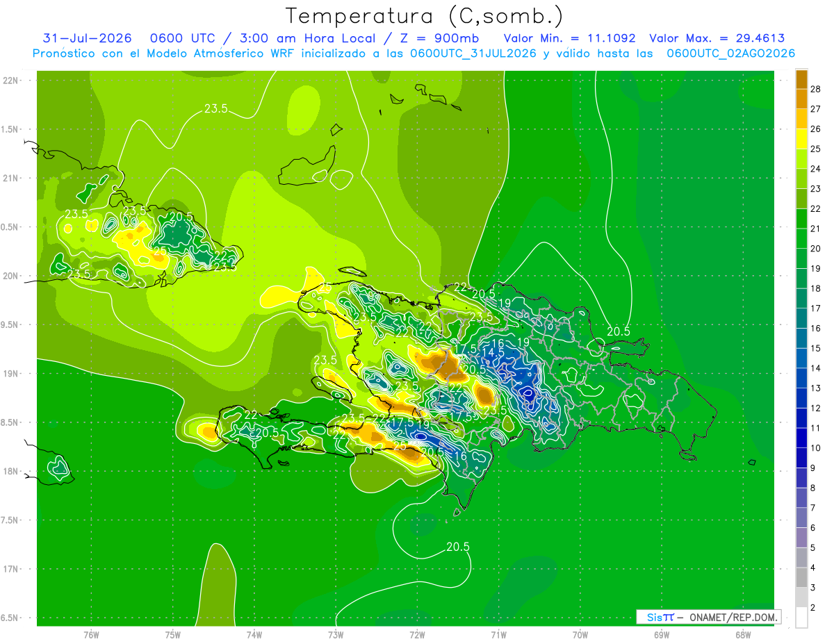The height and width of the screenshot is (644, 834).
Task: Click the Valor Min. = 11.1092 text
Action: (x=569, y=38)
